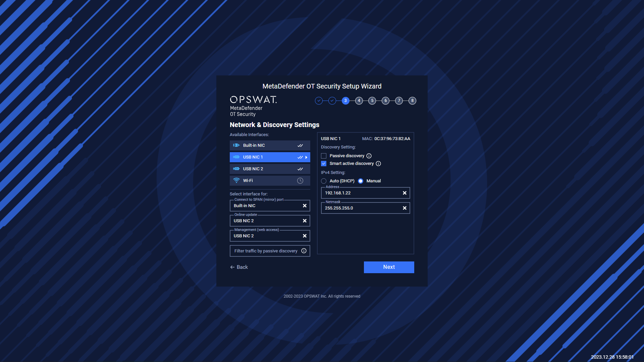Clear the Address field with its X
Image resolution: width=644 pixels, height=362 pixels.
405,193
